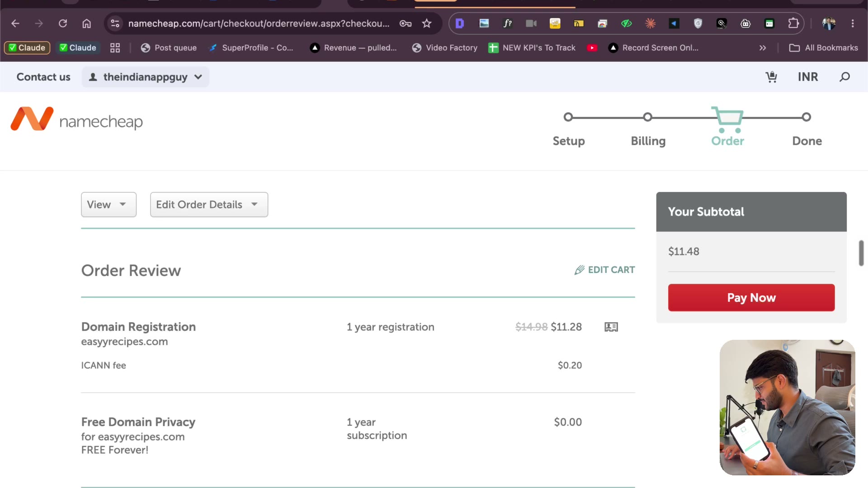868x488 pixels.
Task: Click the FREE Forever! text
Action: (115, 450)
